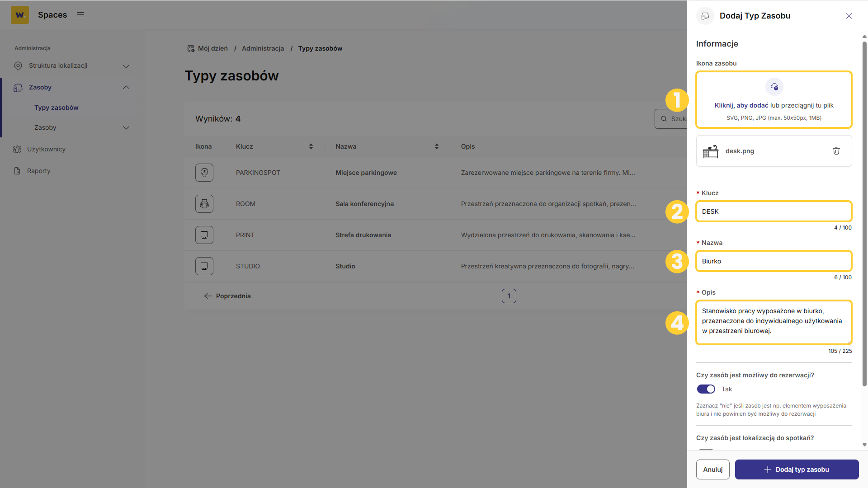Click the Miejsce parkingowe name cell

[x=366, y=173]
